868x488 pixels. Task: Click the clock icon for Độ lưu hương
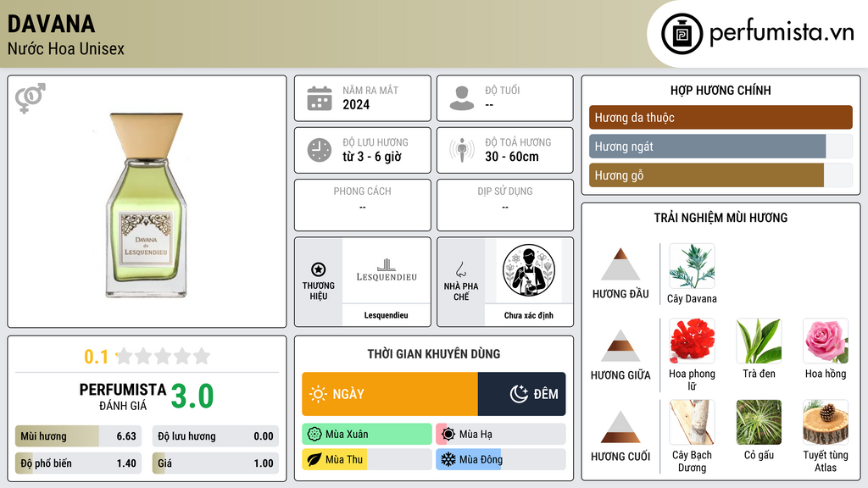pyautogui.click(x=320, y=150)
